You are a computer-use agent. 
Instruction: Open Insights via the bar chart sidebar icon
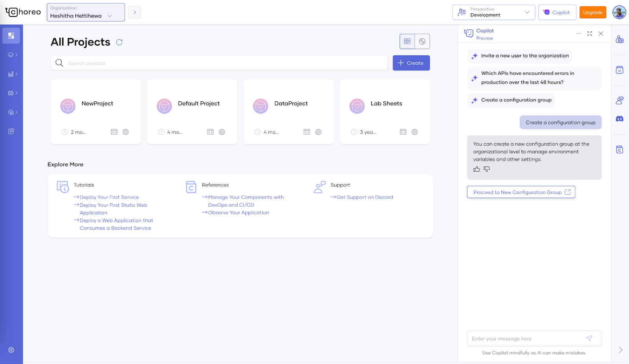pyautogui.click(x=10, y=74)
